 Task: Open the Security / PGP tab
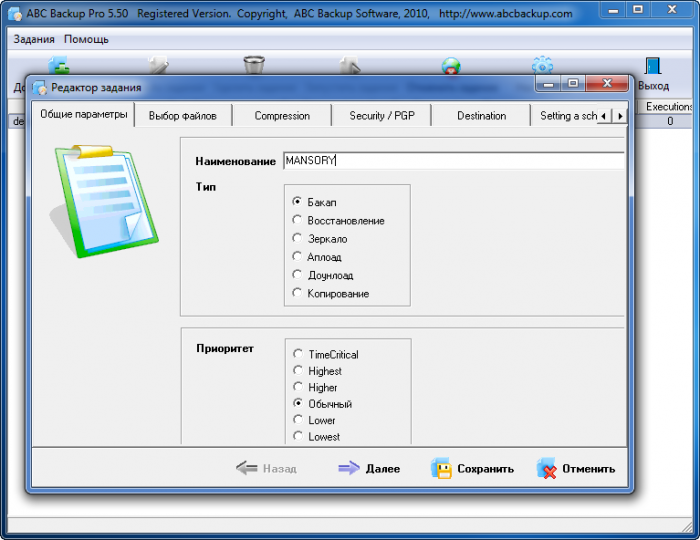point(381,116)
